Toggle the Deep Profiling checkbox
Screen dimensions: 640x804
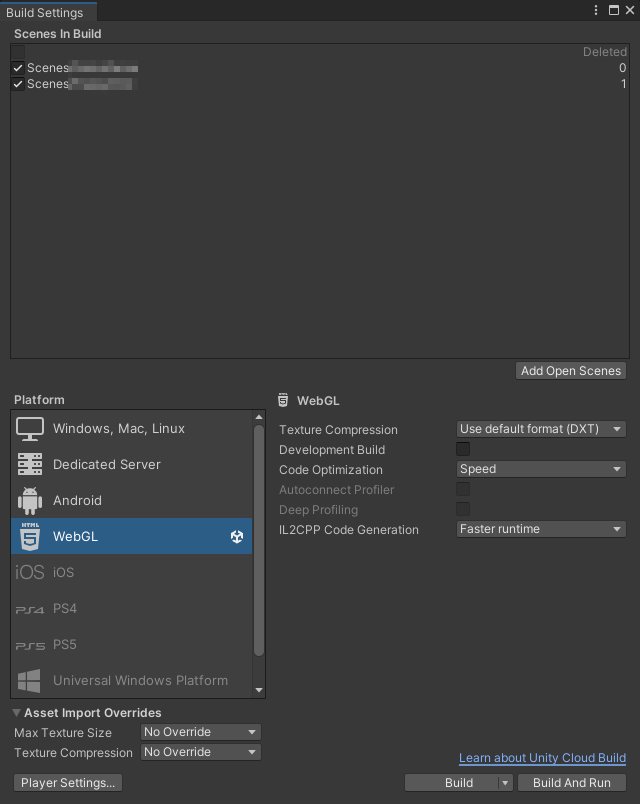pos(463,509)
